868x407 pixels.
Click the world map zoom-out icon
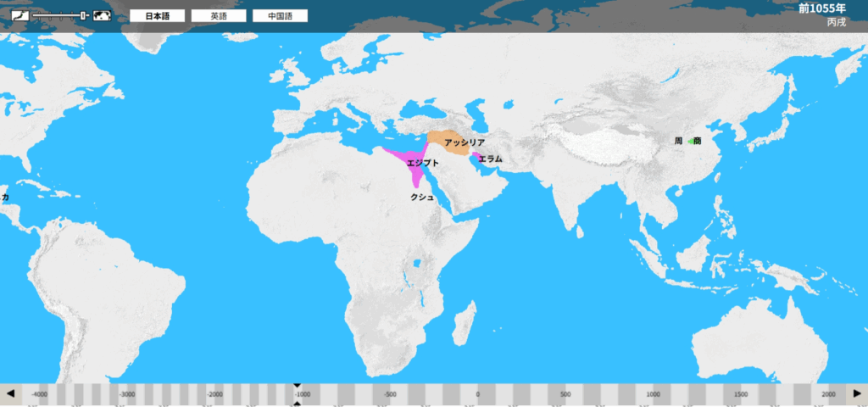pos(103,15)
